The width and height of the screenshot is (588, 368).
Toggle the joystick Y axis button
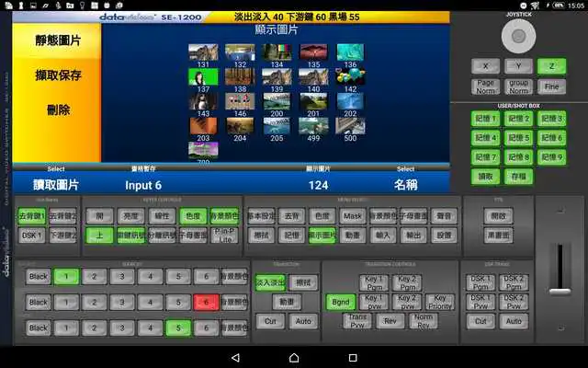[518, 66]
